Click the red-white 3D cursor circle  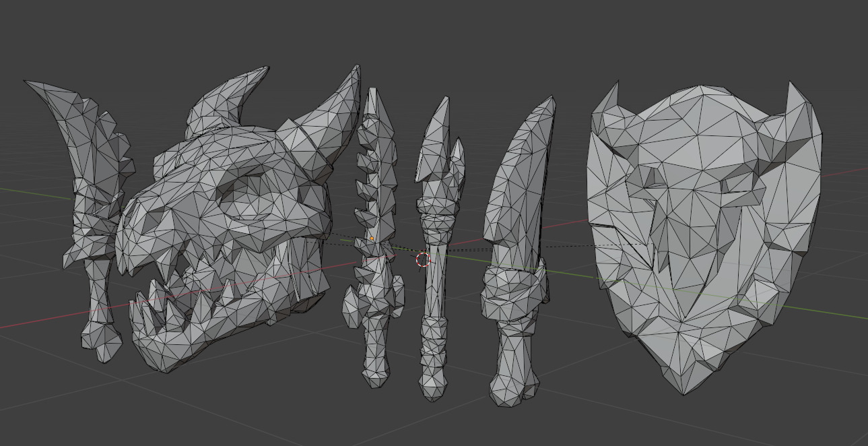[423, 260]
